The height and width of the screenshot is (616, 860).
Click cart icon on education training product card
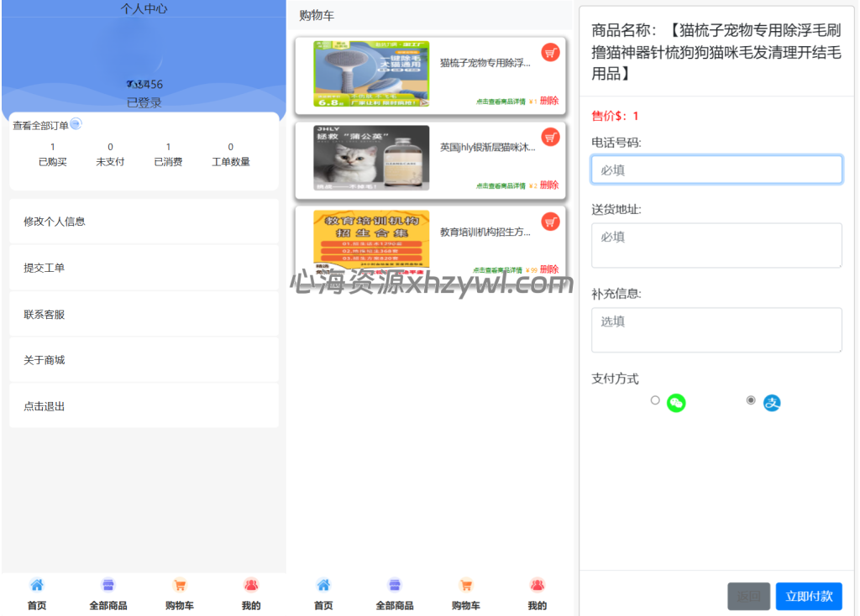point(551,222)
